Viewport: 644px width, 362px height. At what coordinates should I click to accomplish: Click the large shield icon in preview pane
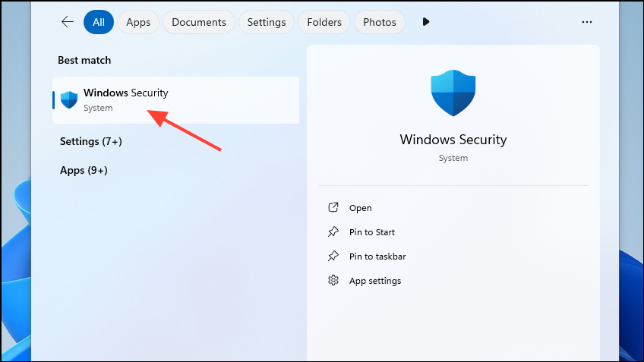coord(453,93)
